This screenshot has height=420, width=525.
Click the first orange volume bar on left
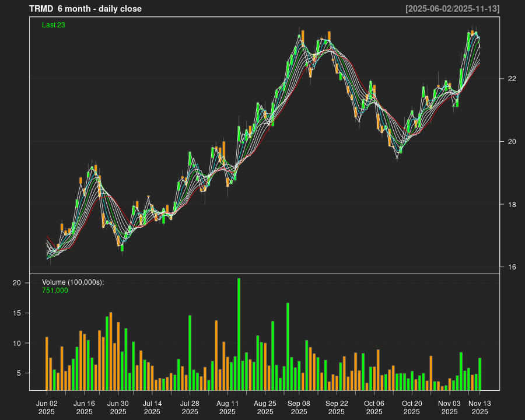coord(47,363)
